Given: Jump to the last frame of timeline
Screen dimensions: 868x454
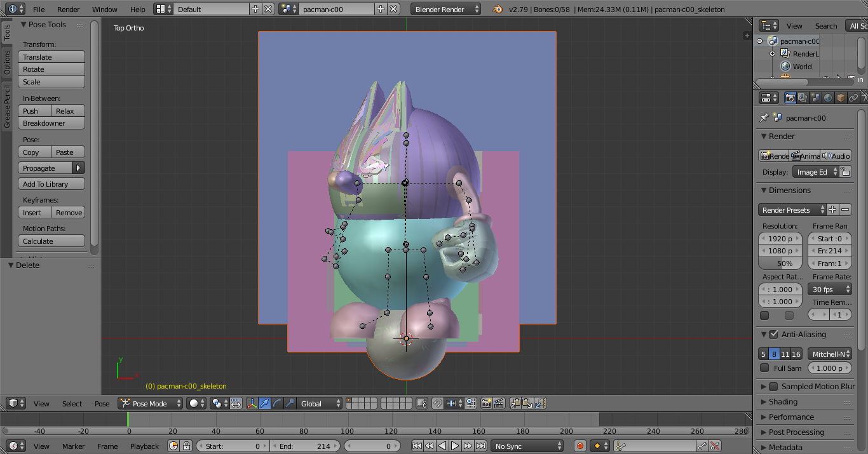Looking at the screenshot, I should click(x=480, y=446).
